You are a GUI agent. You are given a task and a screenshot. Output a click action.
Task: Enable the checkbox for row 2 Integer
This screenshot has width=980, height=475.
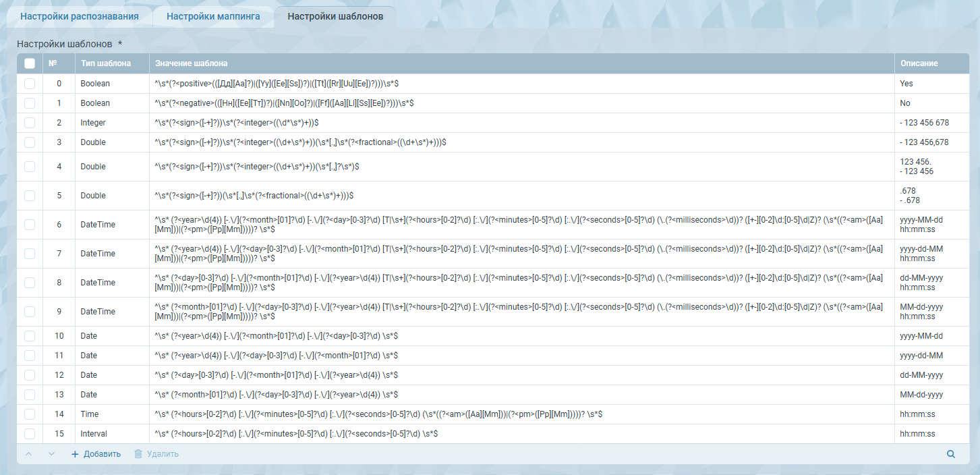tap(30, 123)
